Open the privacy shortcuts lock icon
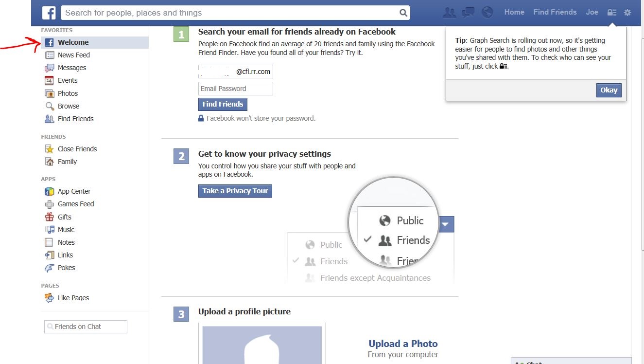 pos(612,13)
